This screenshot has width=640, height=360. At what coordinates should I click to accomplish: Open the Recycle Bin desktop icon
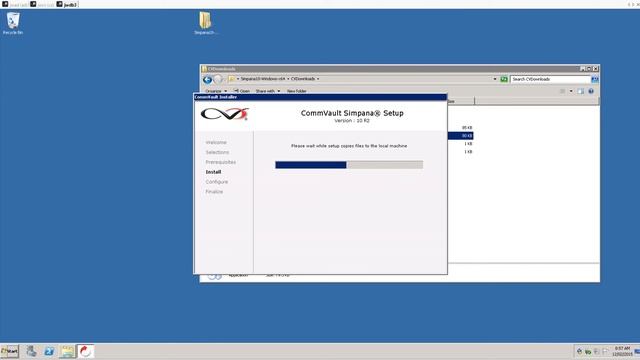coord(13,23)
